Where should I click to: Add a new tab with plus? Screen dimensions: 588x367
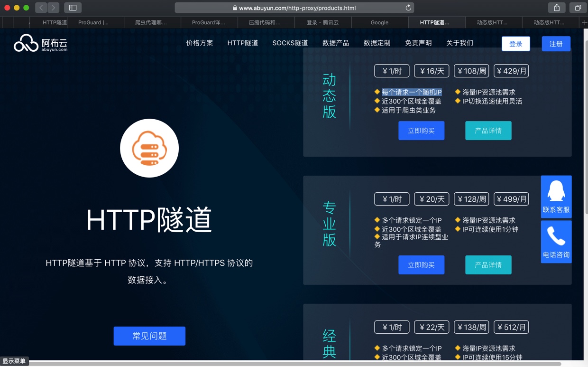[x=584, y=22]
